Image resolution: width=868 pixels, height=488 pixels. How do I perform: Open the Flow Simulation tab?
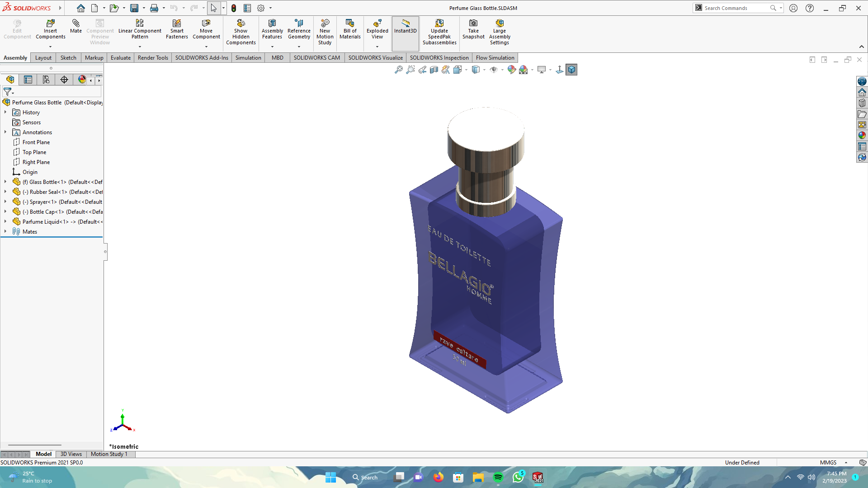tap(495, 58)
